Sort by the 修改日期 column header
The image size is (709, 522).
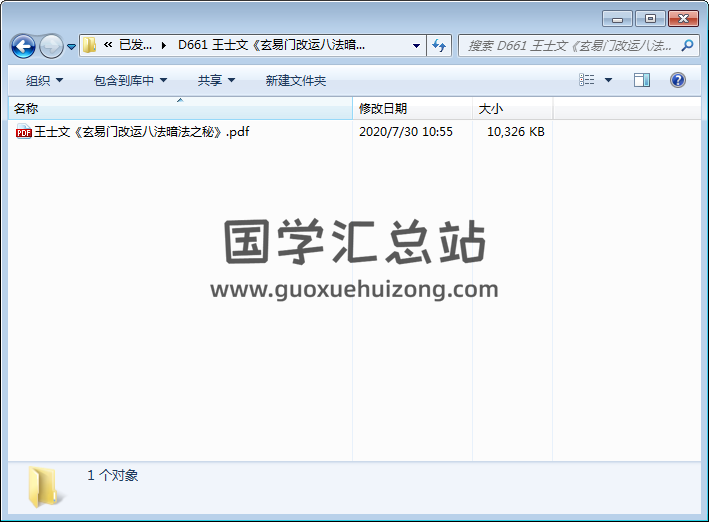412,109
